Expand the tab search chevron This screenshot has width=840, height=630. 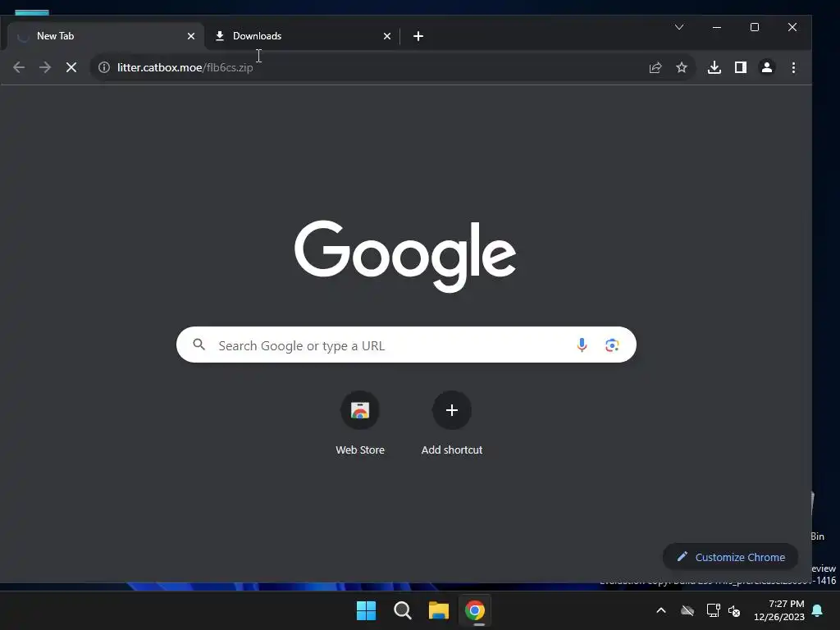[x=678, y=27]
